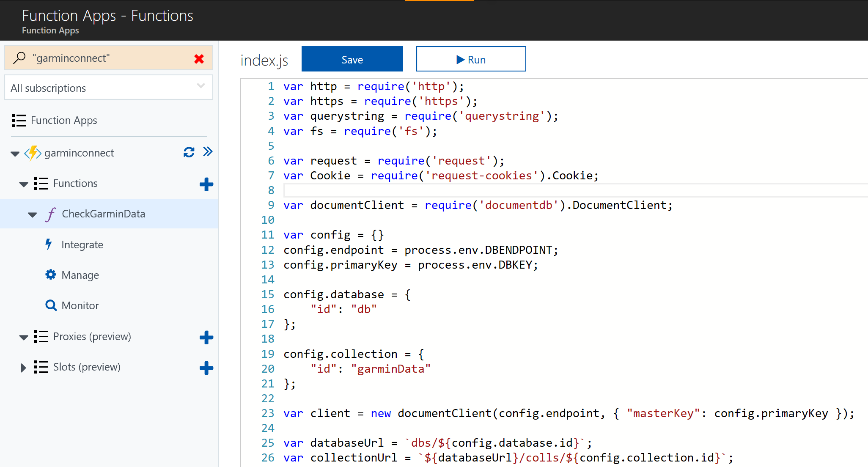Click "masterKey" text on line 23
This screenshot has height=467, width=868.
point(663,413)
